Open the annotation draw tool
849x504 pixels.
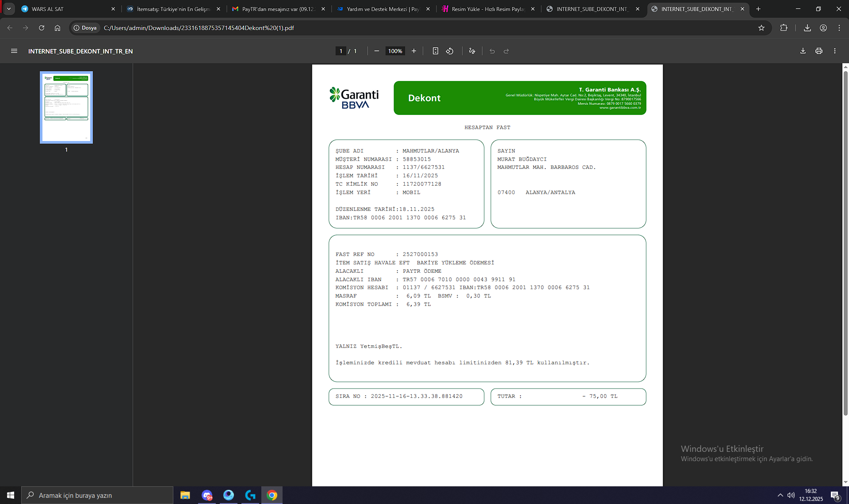click(472, 51)
